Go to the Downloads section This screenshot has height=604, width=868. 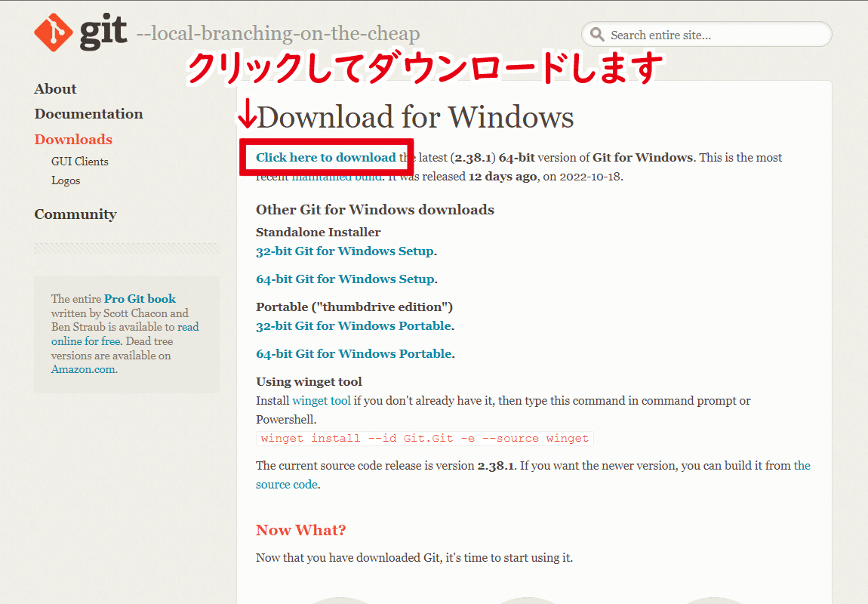[73, 139]
